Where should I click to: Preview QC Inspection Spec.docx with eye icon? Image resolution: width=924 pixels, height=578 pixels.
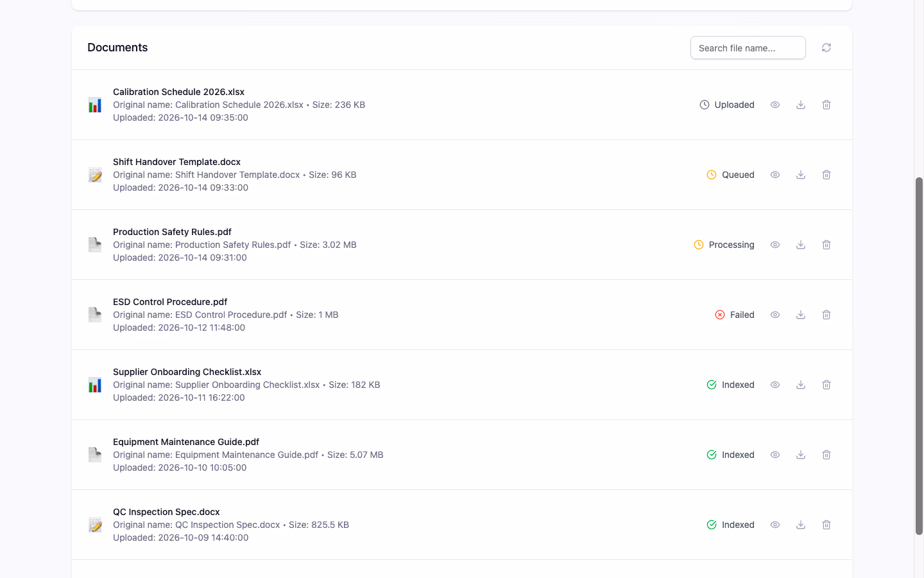pos(775,525)
